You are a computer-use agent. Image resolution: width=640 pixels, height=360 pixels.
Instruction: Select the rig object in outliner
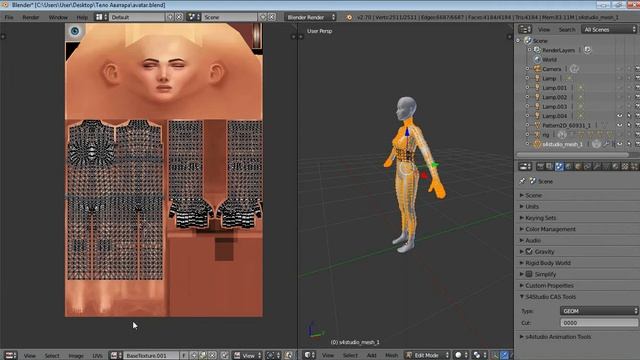coord(546,135)
